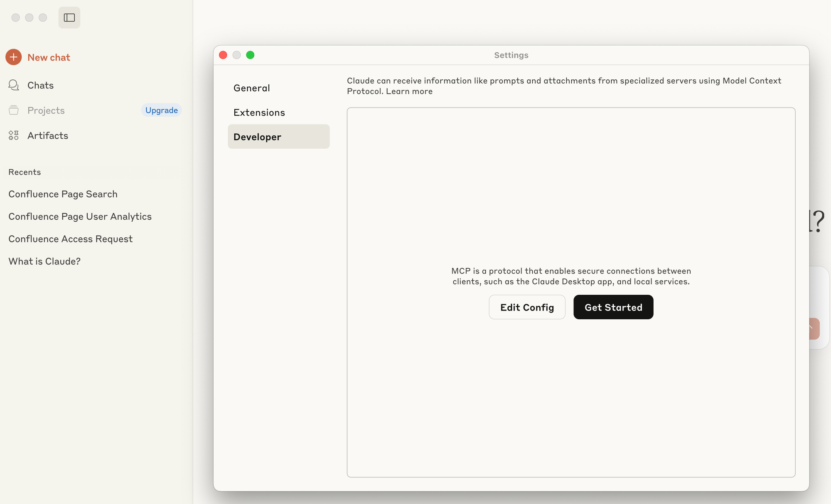
Task: Open the Confluence Access Request chat
Action: point(70,239)
